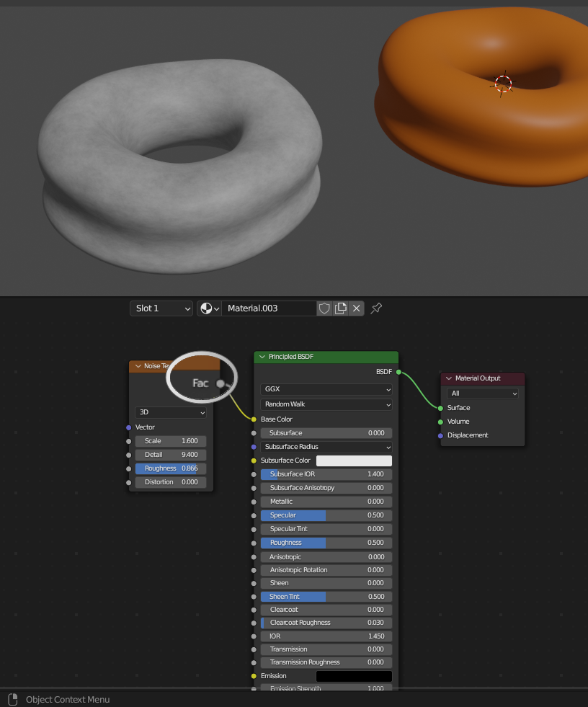Adjust the Specular 0.500 slider
Image resolution: width=588 pixels, height=707 pixels.
[x=326, y=515]
